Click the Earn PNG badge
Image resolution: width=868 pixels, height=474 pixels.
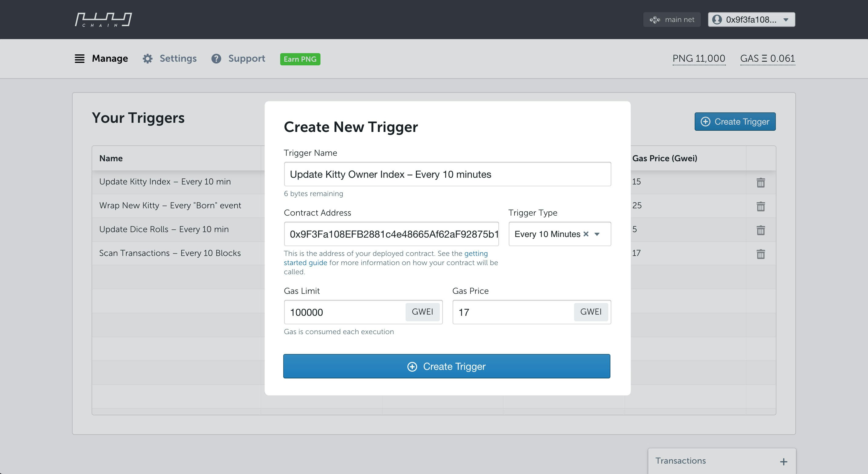[300, 59]
